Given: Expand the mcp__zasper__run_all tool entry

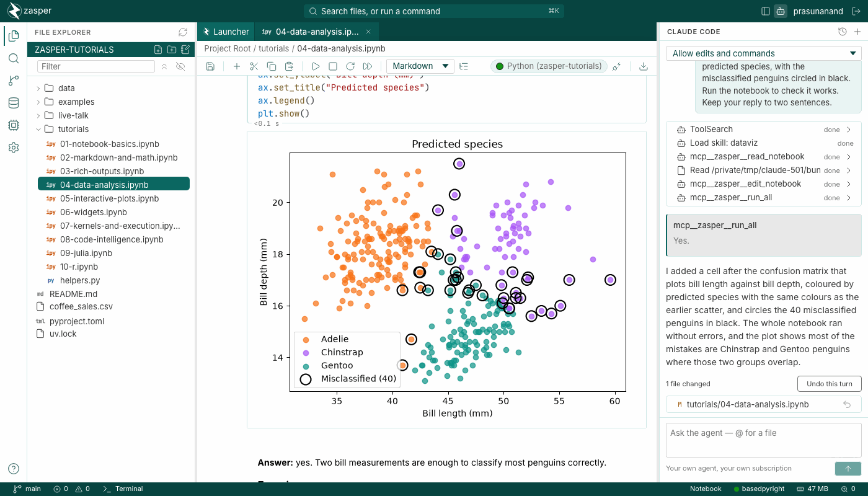Looking at the screenshot, I should pos(764,198).
